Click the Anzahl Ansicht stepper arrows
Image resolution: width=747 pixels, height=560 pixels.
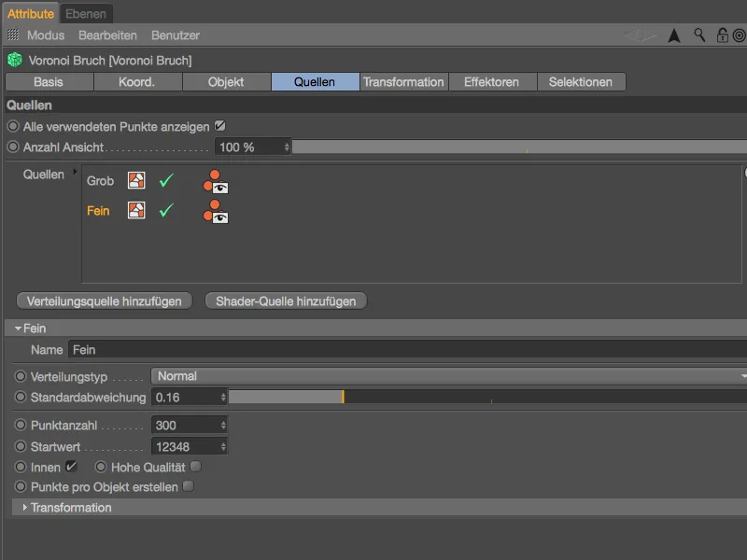click(287, 147)
